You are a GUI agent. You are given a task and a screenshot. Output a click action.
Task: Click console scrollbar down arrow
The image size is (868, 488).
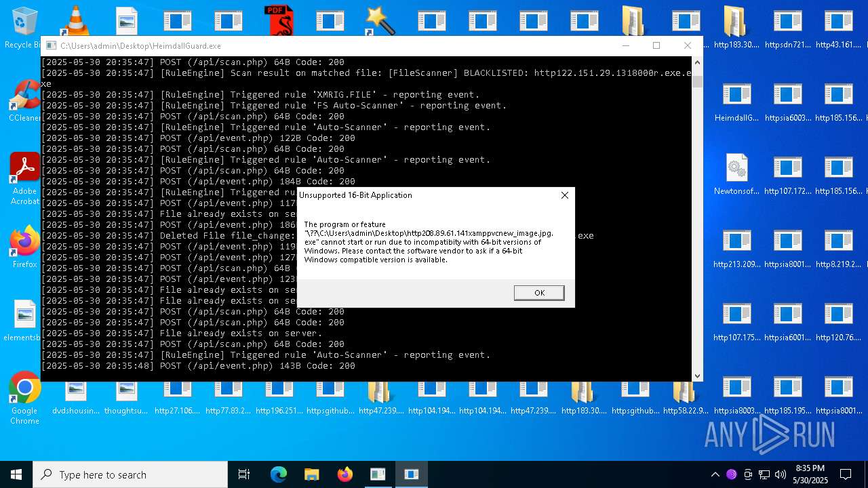tap(697, 375)
